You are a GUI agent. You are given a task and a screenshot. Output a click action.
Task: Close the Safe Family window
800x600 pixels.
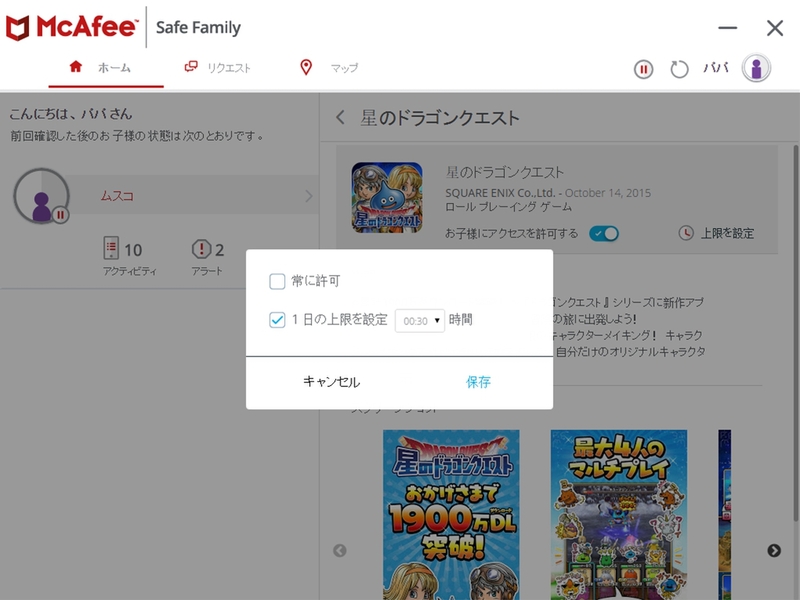(x=774, y=28)
